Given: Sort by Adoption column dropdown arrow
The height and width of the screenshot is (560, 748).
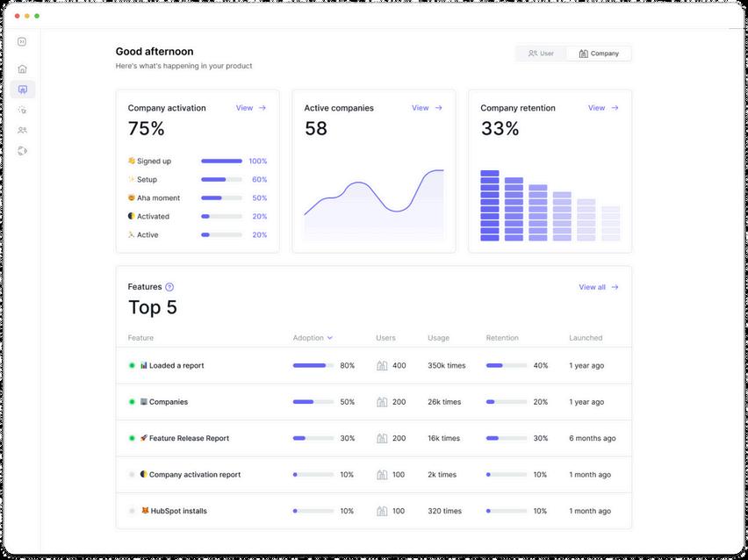Looking at the screenshot, I should click(x=329, y=338).
